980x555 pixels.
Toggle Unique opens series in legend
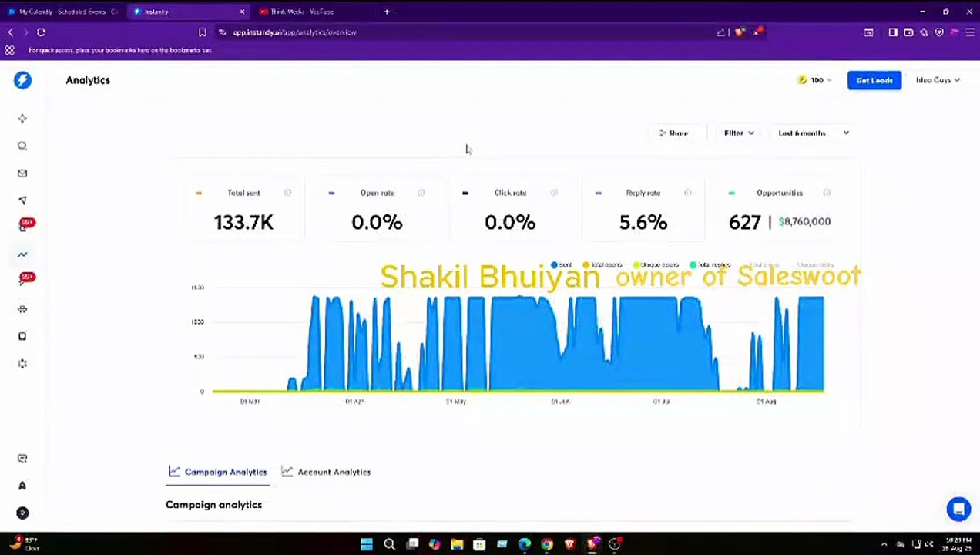pyautogui.click(x=656, y=265)
